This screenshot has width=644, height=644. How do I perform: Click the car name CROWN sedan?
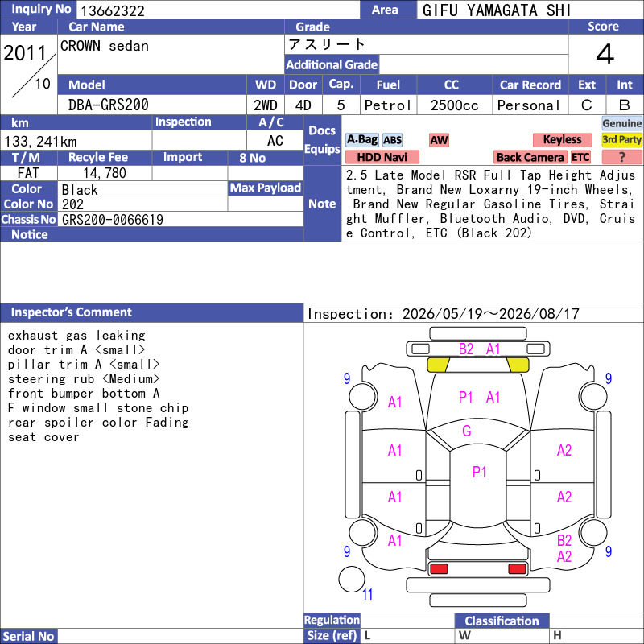105,46
